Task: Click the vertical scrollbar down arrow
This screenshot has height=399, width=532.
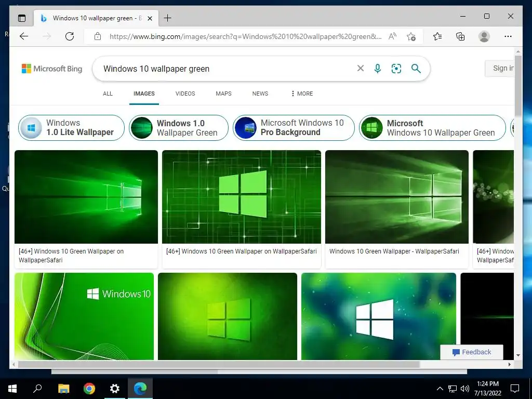Action: 518,355
